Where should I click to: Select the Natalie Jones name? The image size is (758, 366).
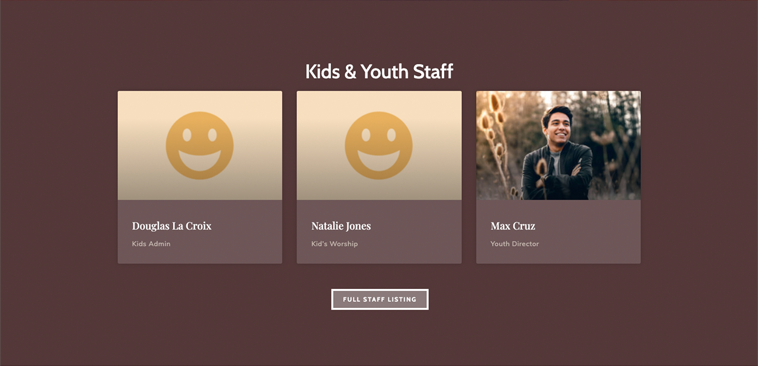coord(341,226)
